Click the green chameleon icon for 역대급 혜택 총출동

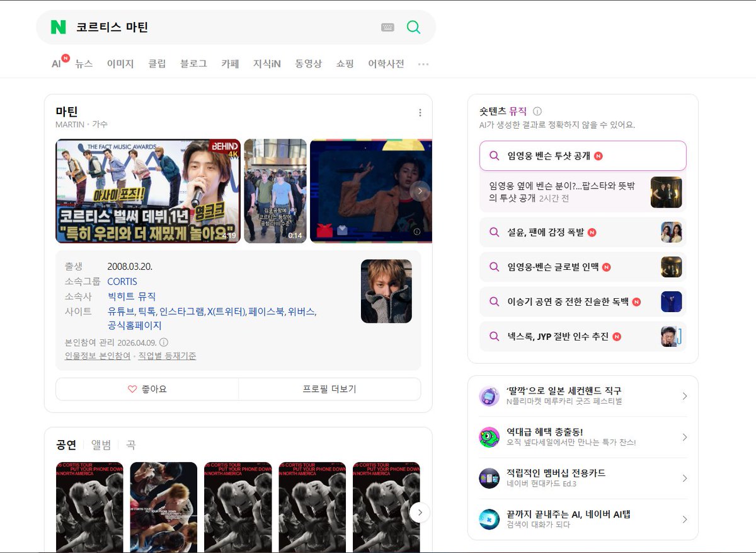click(x=489, y=437)
